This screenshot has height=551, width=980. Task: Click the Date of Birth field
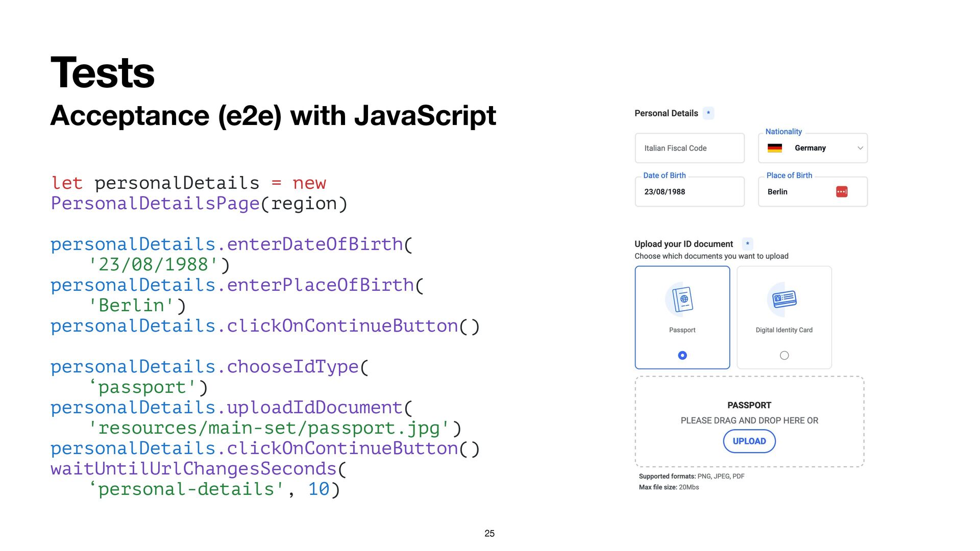click(690, 191)
